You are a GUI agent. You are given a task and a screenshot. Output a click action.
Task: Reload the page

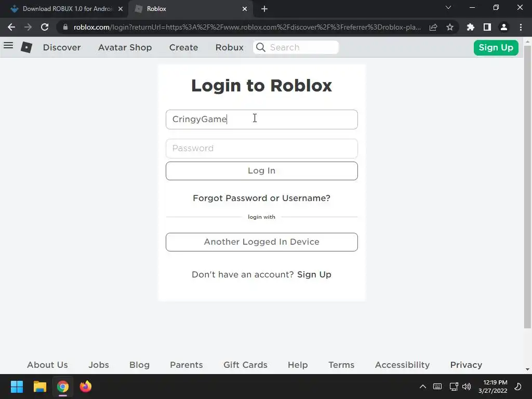pyautogui.click(x=45, y=27)
